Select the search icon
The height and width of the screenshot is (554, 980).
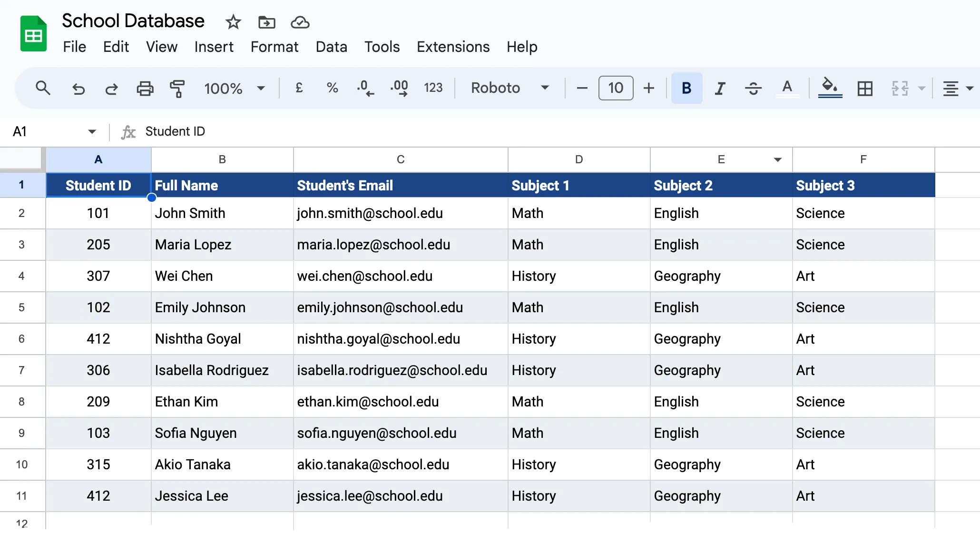42,88
